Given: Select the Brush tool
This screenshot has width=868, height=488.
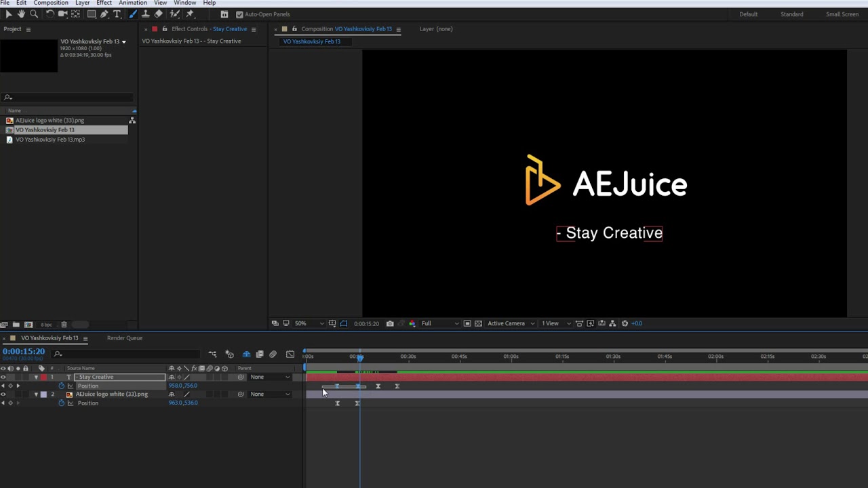Looking at the screenshot, I should tap(132, 14).
